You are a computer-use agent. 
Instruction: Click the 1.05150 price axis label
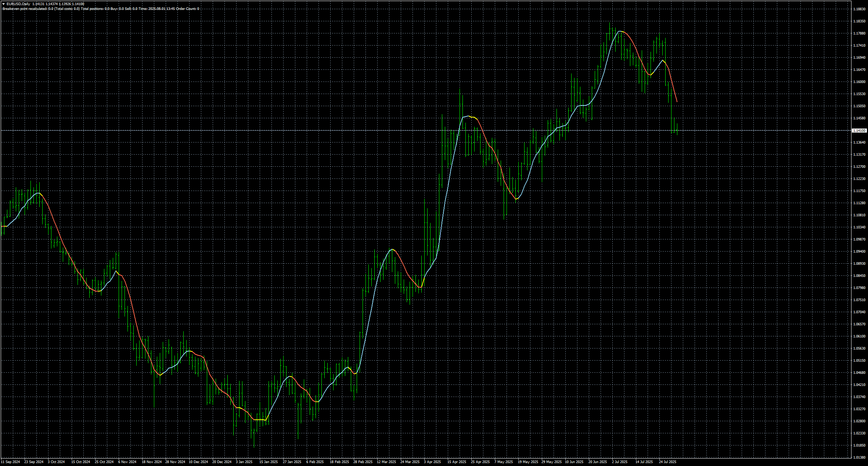click(859, 361)
